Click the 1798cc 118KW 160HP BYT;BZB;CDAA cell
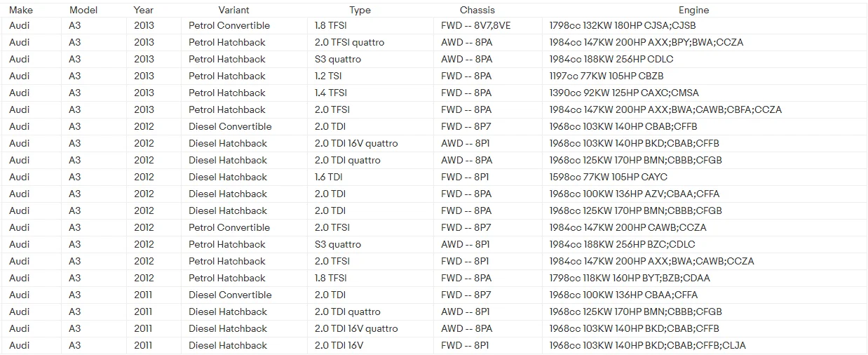The height and width of the screenshot is (355, 868). [x=705, y=279]
